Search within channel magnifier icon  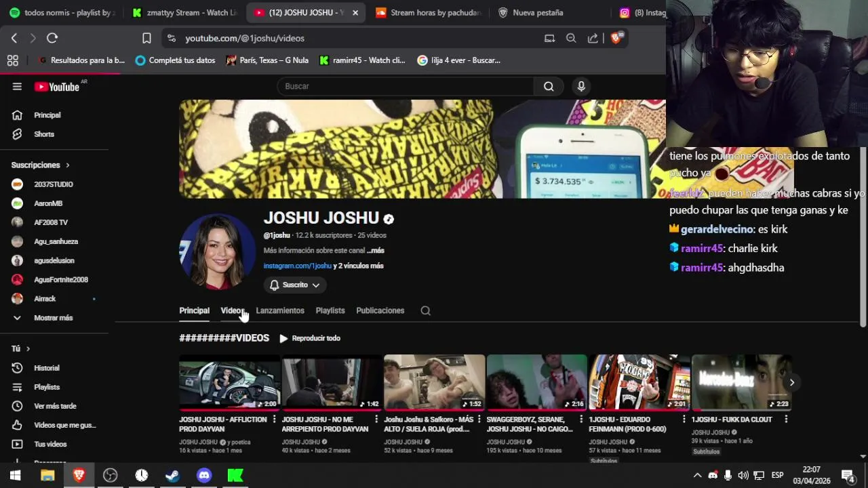coord(425,310)
